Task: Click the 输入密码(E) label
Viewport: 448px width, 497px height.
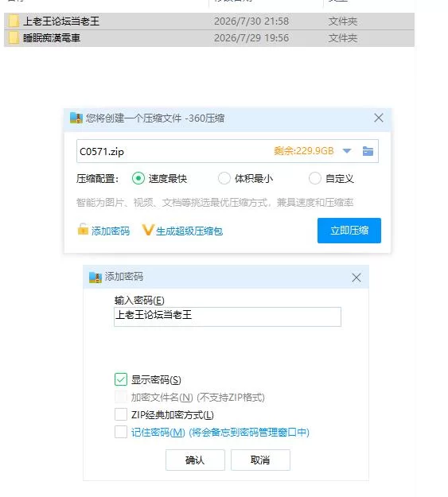Action: click(x=139, y=300)
